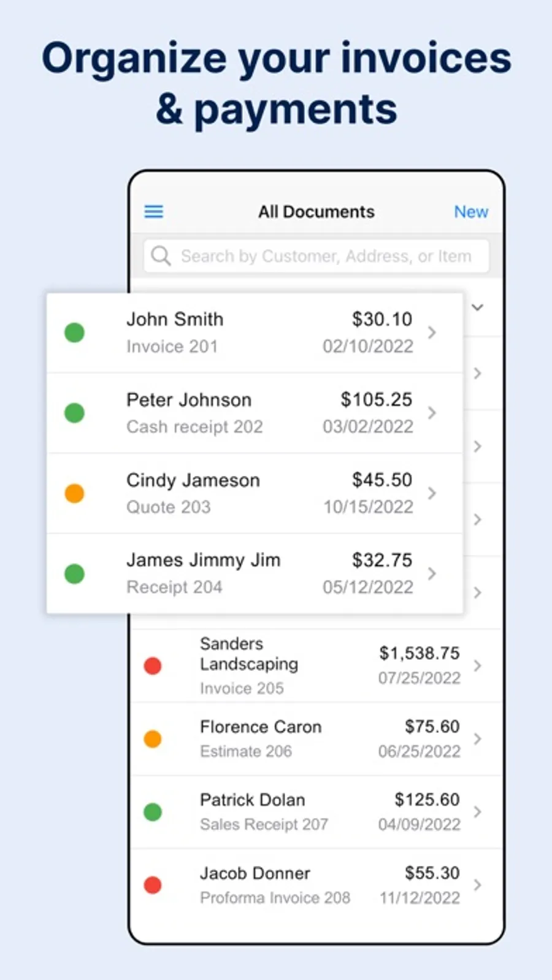The width and height of the screenshot is (552, 980).
Task: Open Peter Johnson cash receipt chevron
Action: point(432,413)
